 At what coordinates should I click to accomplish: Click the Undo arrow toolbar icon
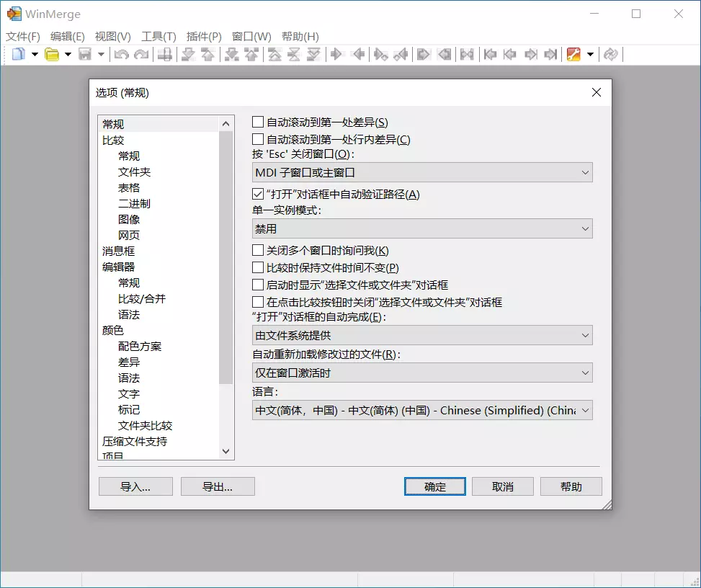121,54
